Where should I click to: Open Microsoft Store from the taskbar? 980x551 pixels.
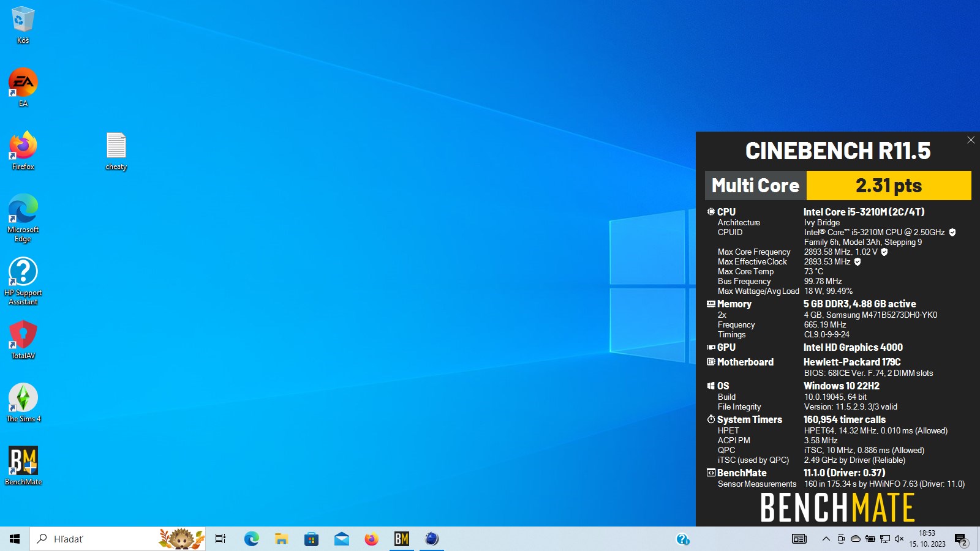point(311,539)
